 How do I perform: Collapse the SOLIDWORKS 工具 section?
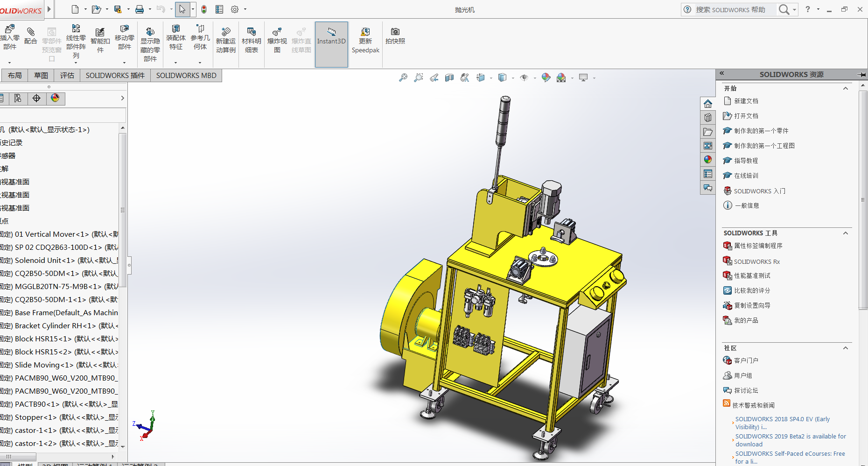click(x=845, y=233)
